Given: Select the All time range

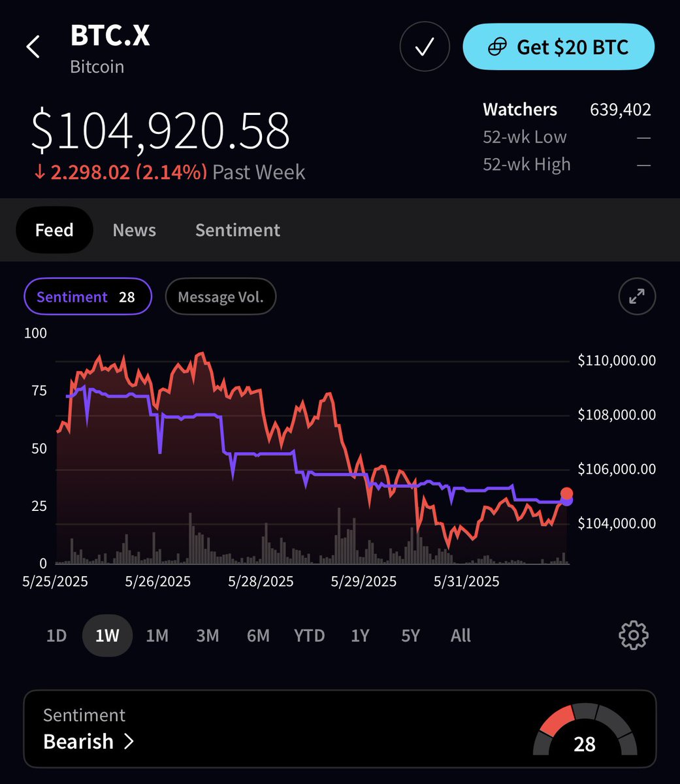Looking at the screenshot, I should point(461,635).
